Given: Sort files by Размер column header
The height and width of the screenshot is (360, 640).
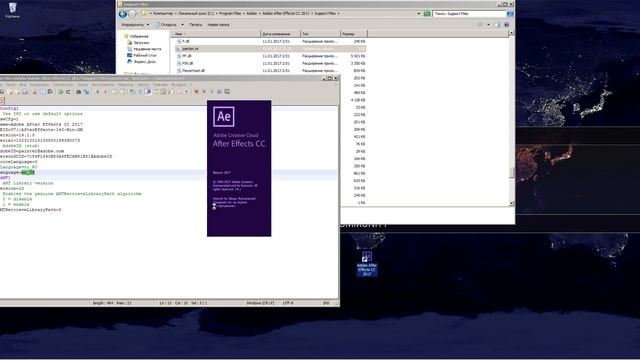Looking at the screenshot, I should [x=354, y=34].
